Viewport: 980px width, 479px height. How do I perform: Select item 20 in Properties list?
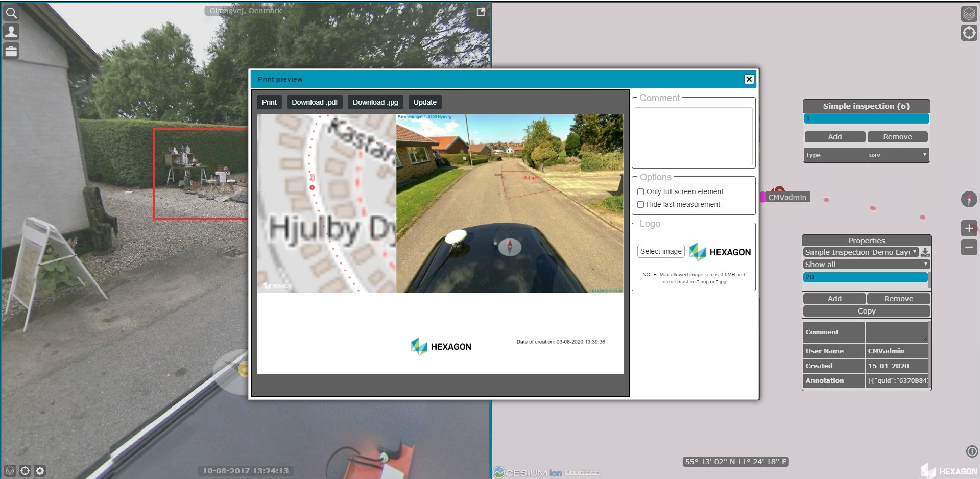(865, 277)
